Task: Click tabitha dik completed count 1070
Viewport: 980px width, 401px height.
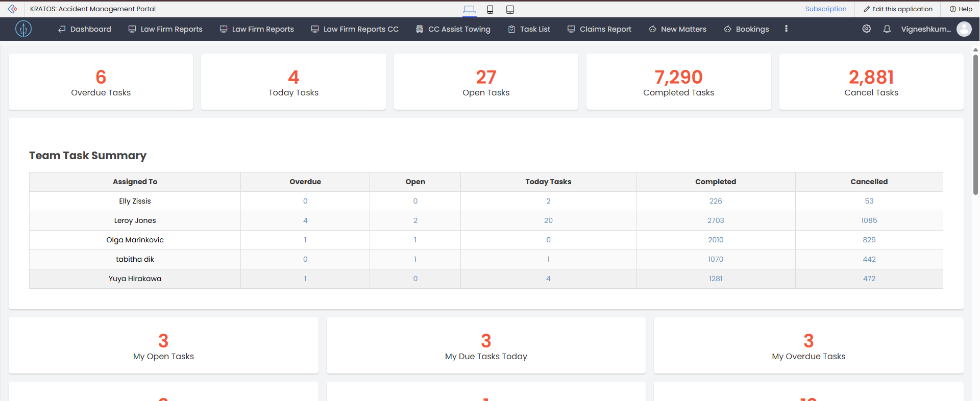Action: point(716,259)
